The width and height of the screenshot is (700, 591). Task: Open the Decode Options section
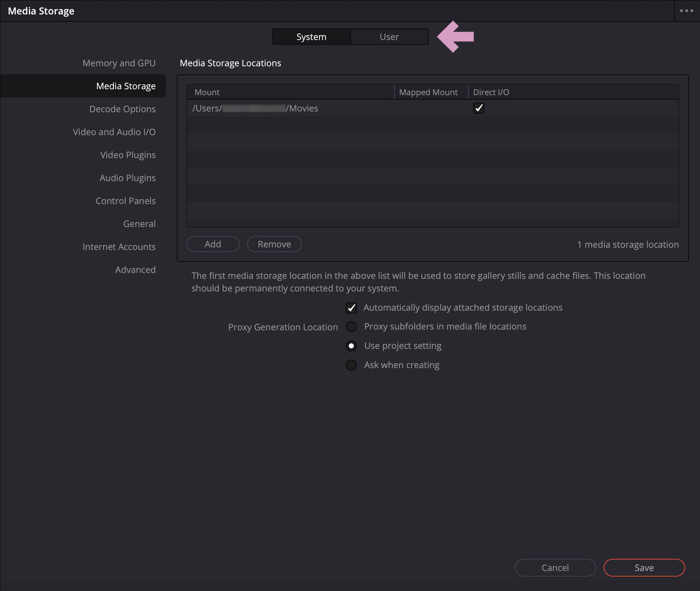tap(122, 108)
